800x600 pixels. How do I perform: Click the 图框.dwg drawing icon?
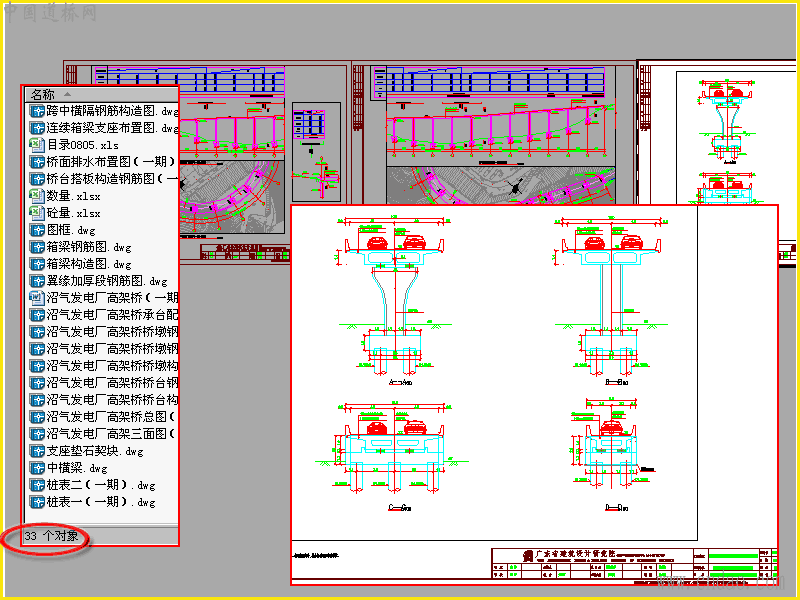pos(37,230)
